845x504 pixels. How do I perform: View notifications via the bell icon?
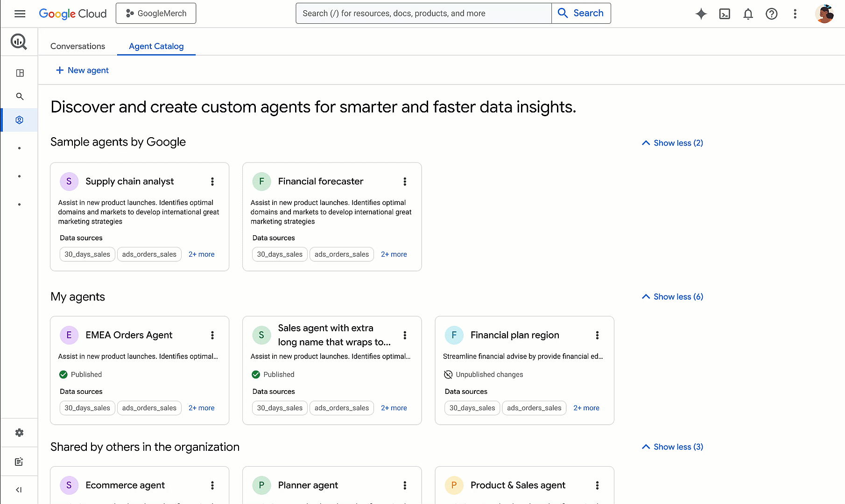click(x=748, y=14)
